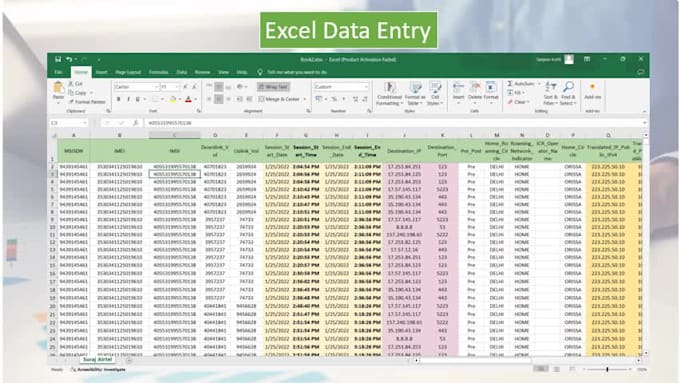Click the formula bar text
This screenshot has width=680, height=383.
click(x=170, y=123)
